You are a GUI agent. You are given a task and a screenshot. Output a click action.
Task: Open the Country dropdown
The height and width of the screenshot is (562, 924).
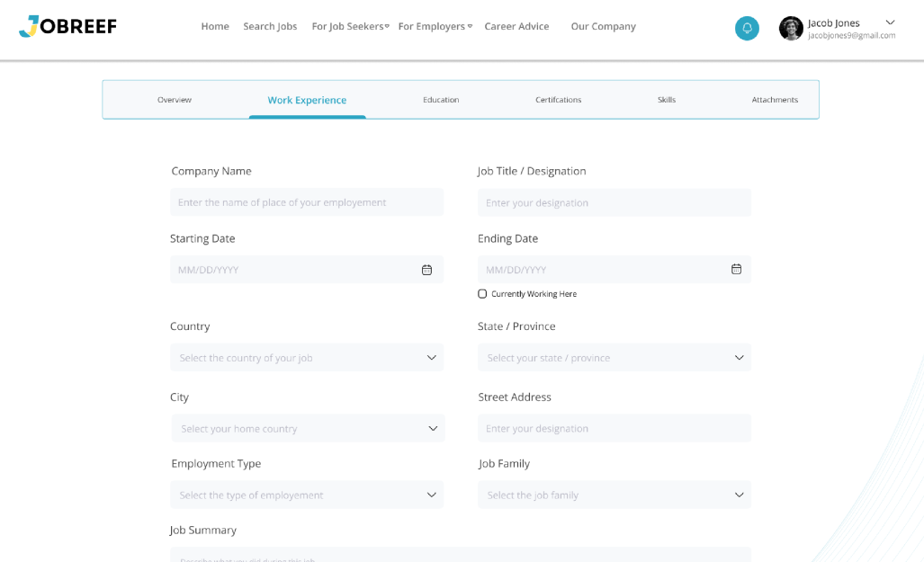pyautogui.click(x=307, y=358)
